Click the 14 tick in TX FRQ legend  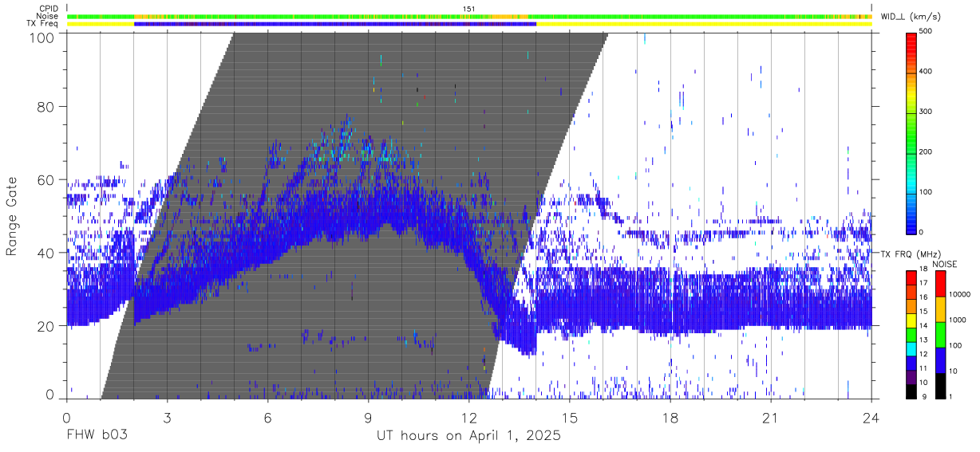[924, 325]
